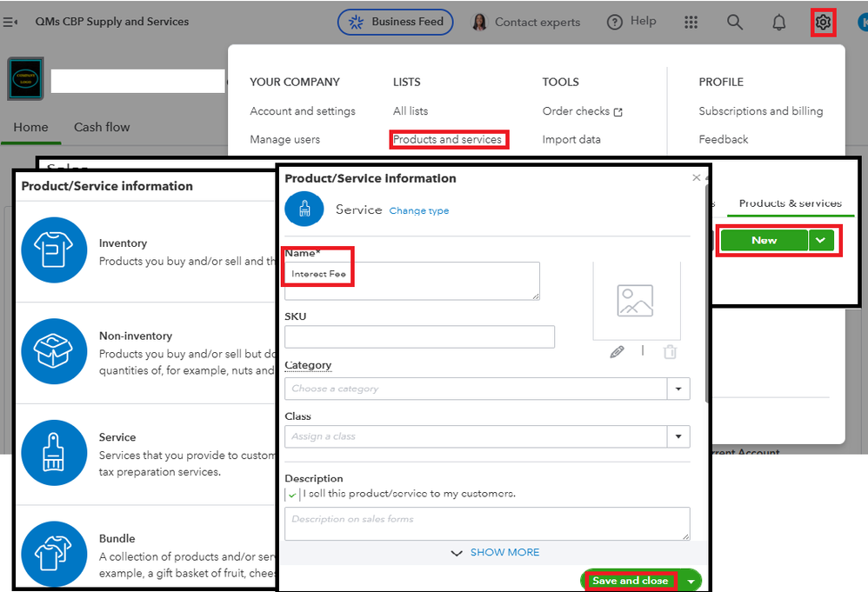This screenshot has width=868, height=592.
Task: Click the trash delete image icon
Action: coord(670,352)
